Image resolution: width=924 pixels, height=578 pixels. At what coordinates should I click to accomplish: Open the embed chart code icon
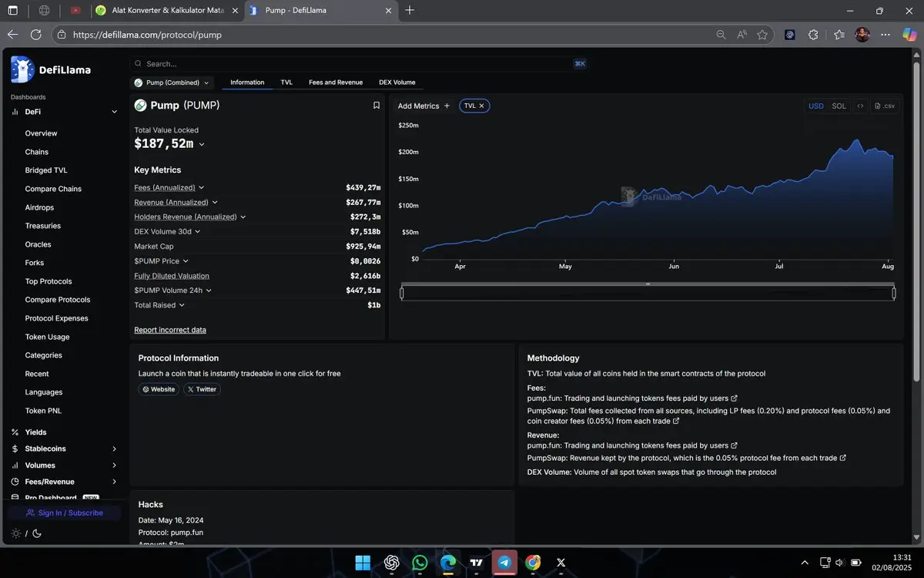pyautogui.click(x=860, y=106)
